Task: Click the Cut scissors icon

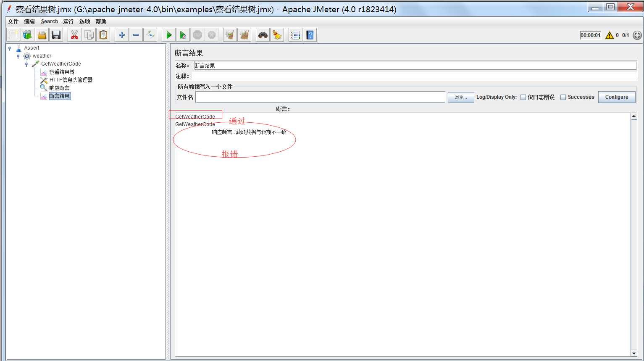Action: click(x=74, y=35)
